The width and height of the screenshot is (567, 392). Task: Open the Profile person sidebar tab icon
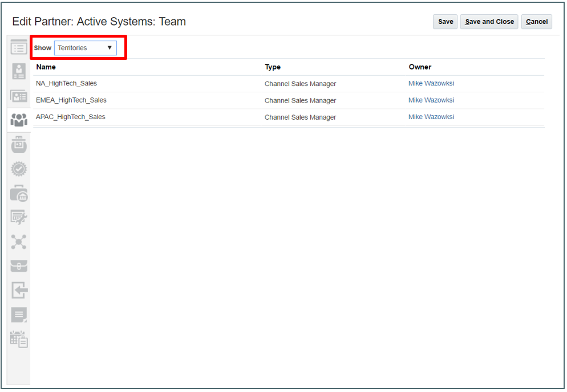19,71
